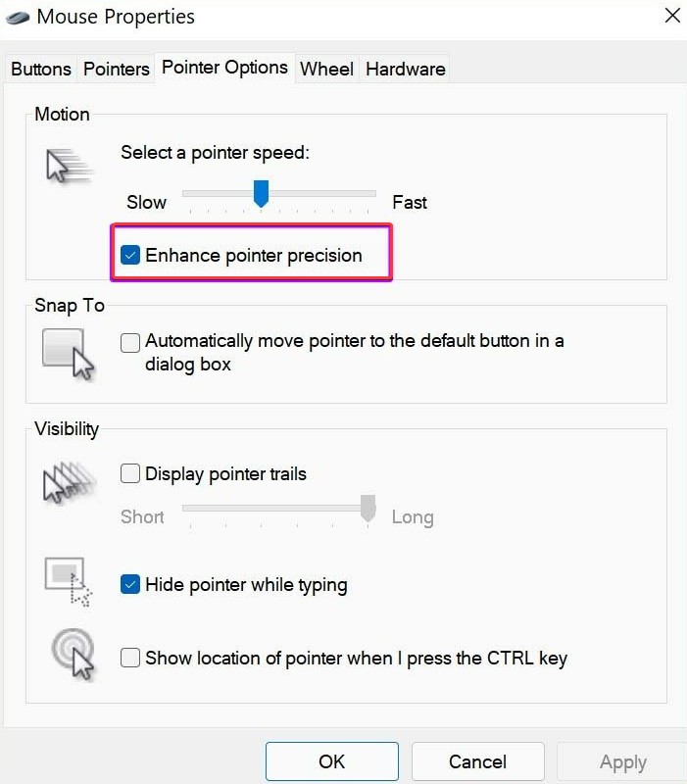The width and height of the screenshot is (687, 784).
Task: Click the Snap To button-and-cursor icon
Action: tap(69, 353)
